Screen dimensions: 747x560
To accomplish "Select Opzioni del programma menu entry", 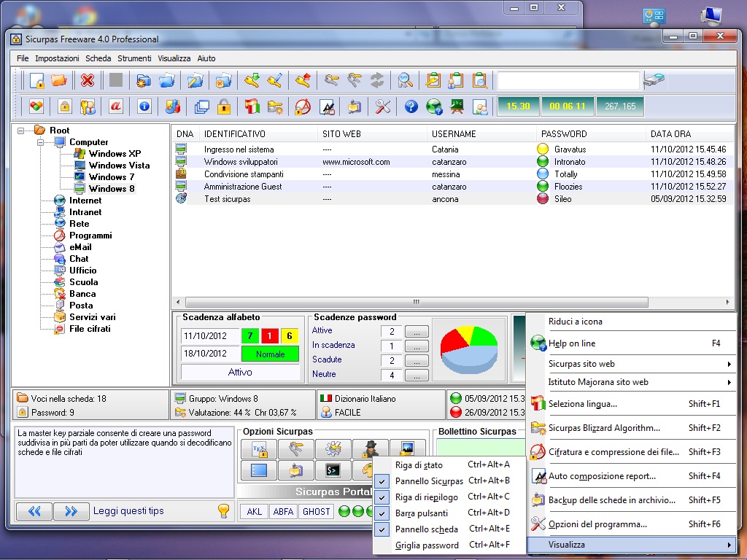I will [x=632, y=524].
